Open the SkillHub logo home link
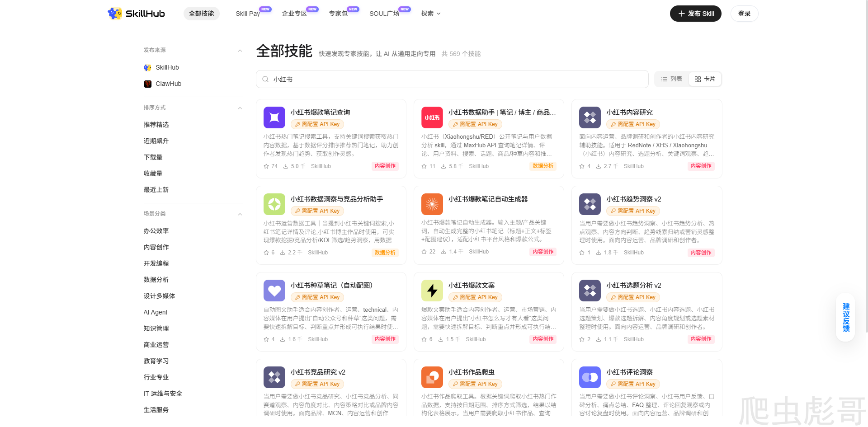Viewport: 868px width, 427px height. (x=136, y=14)
